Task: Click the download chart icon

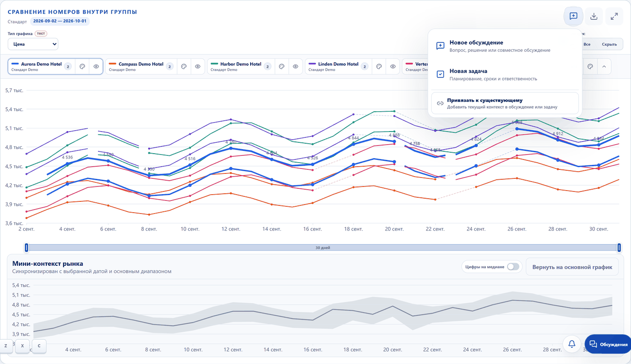Action: pyautogui.click(x=594, y=16)
